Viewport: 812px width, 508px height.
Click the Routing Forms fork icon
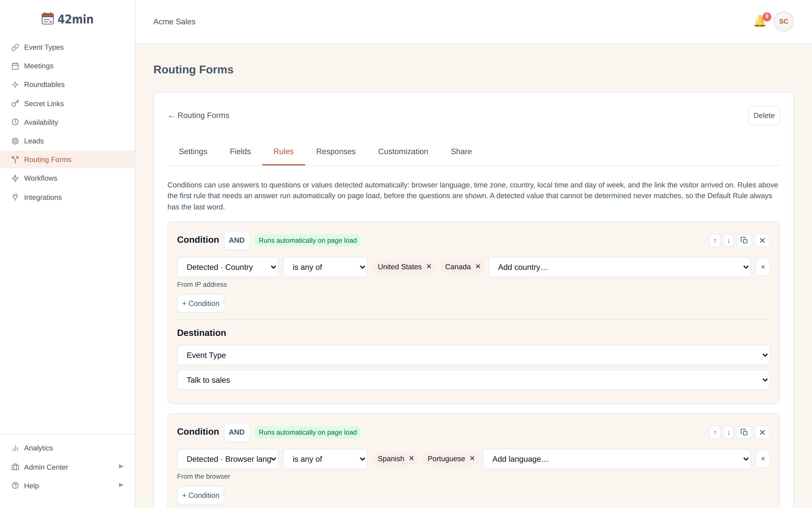[15, 159]
